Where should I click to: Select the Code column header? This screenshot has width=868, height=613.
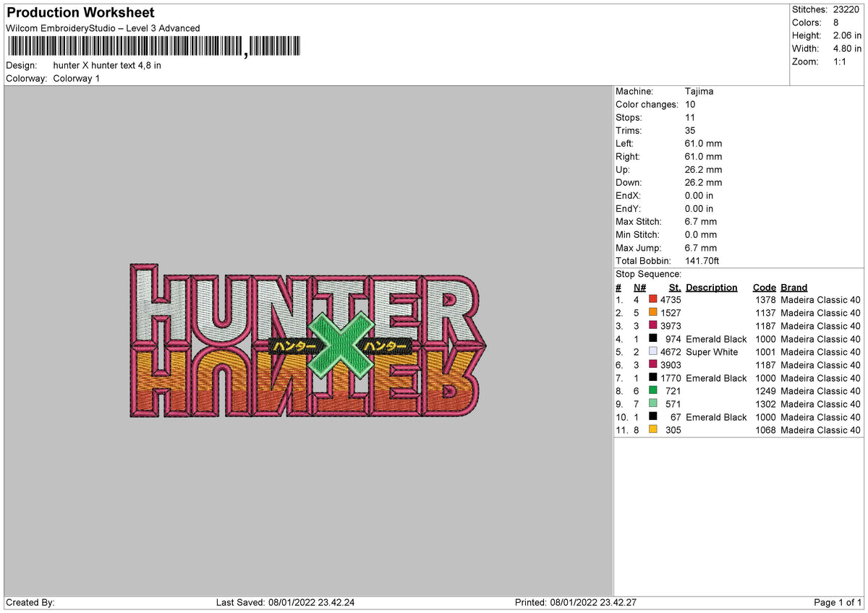765,287
